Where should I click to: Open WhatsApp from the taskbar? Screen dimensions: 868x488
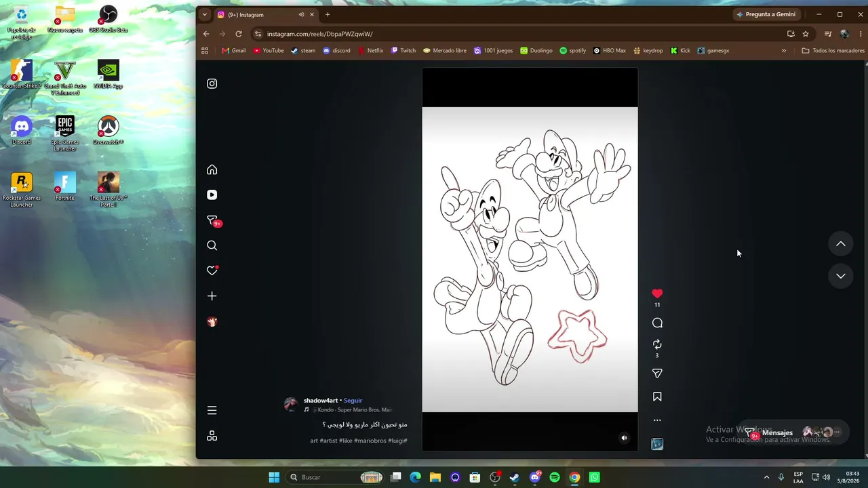595,477
